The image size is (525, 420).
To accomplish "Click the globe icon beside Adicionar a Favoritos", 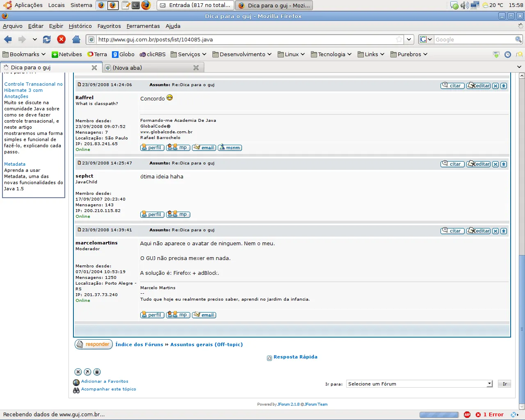I will pyautogui.click(x=76, y=383).
